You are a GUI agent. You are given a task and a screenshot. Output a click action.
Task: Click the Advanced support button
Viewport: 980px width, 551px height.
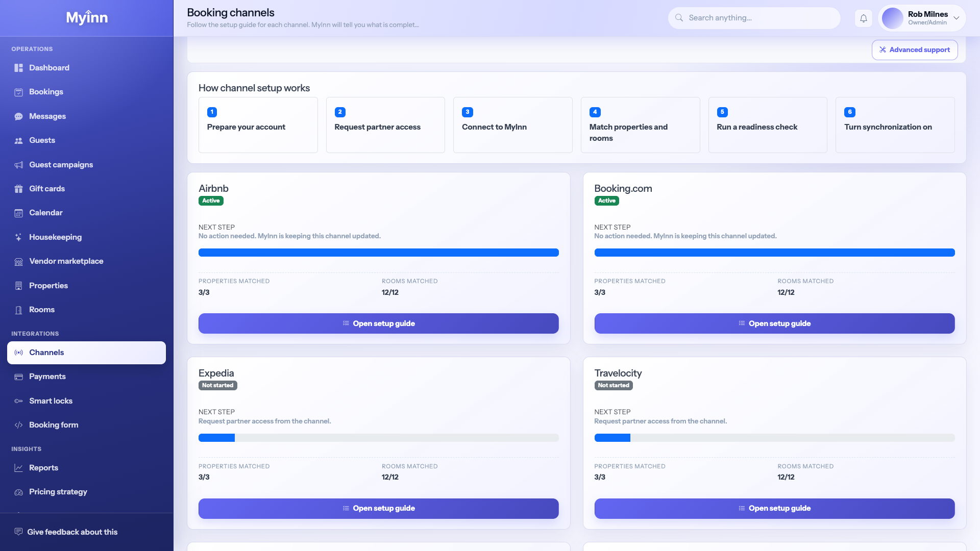click(915, 50)
